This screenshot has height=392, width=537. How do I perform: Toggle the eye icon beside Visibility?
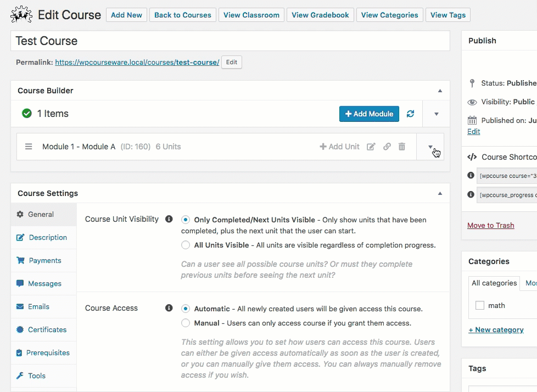click(x=472, y=102)
